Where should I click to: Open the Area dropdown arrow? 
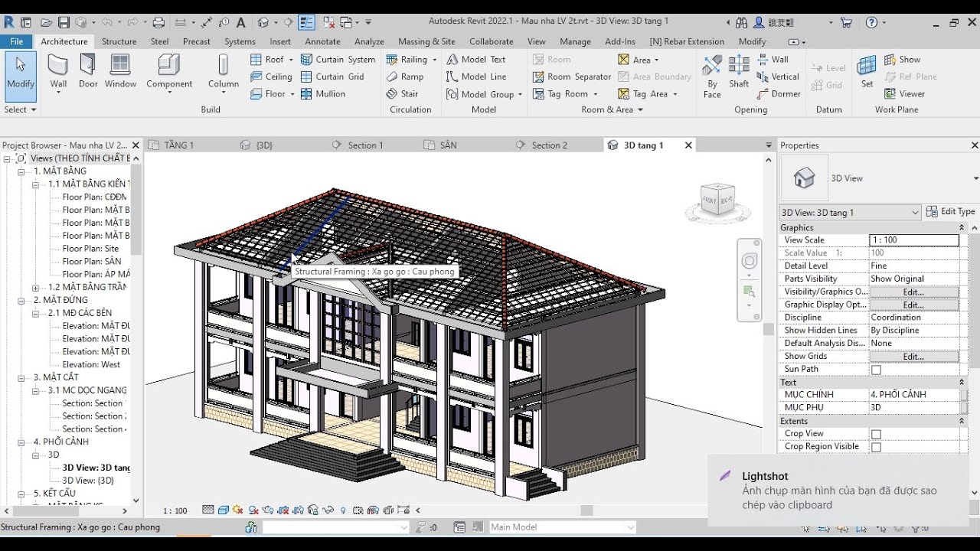(x=656, y=60)
